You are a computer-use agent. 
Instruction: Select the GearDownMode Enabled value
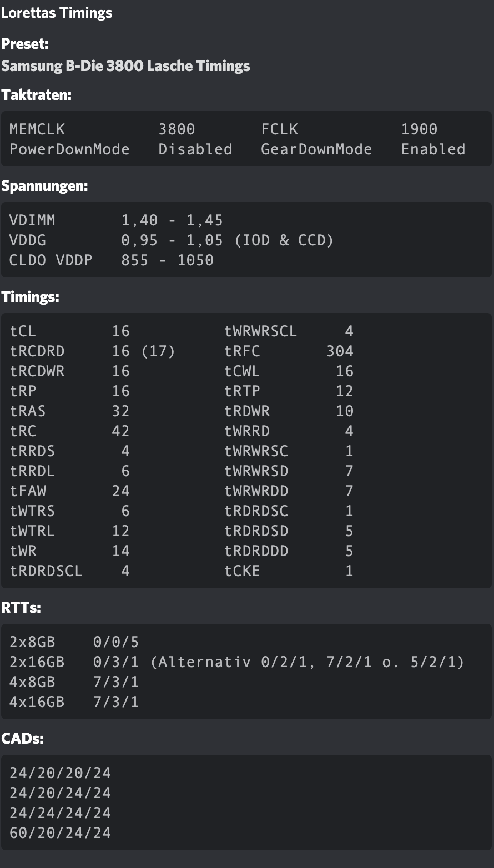click(x=433, y=149)
